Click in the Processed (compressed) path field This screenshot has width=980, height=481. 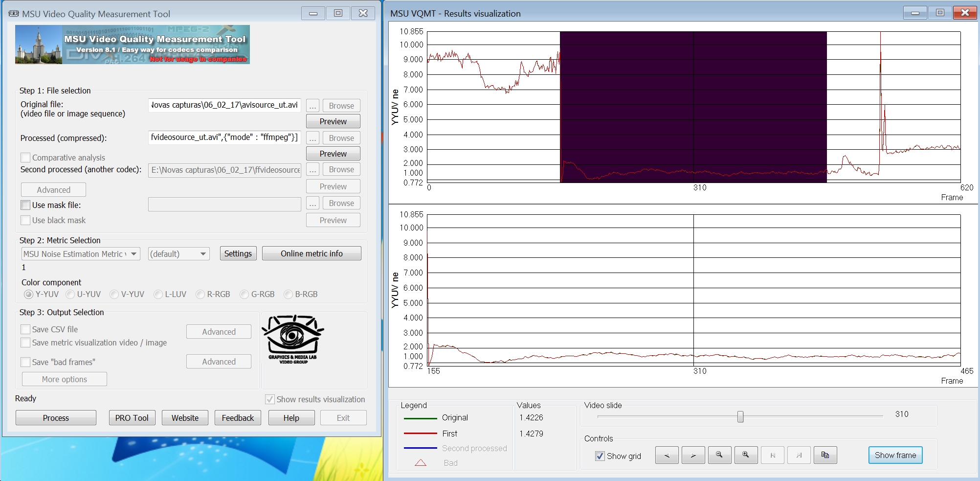pos(224,137)
